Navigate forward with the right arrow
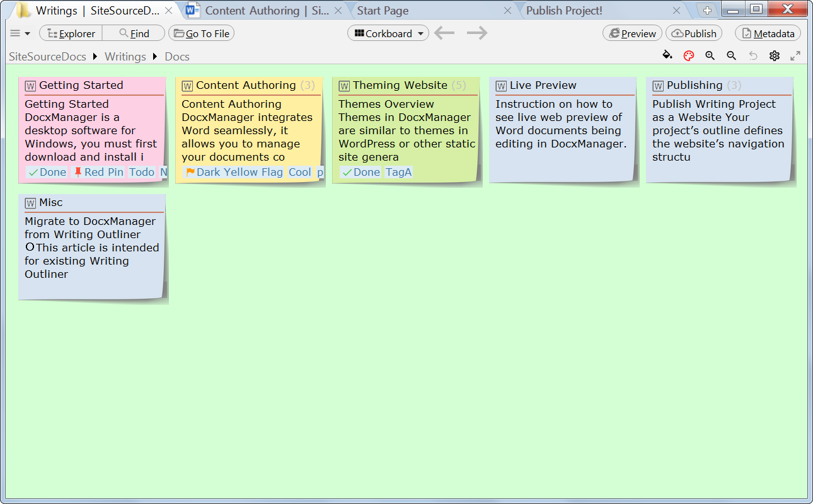This screenshot has width=813, height=504. 477,33
